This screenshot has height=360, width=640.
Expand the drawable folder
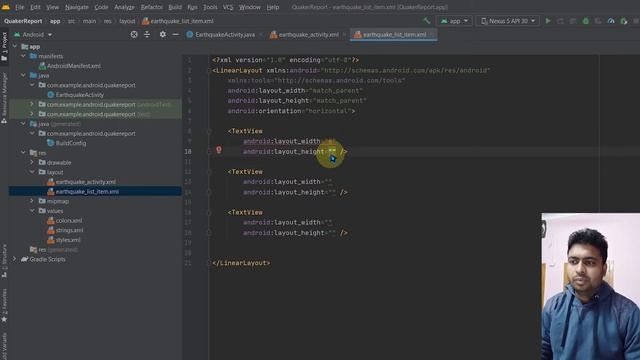pyautogui.click(x=32, y=162)
